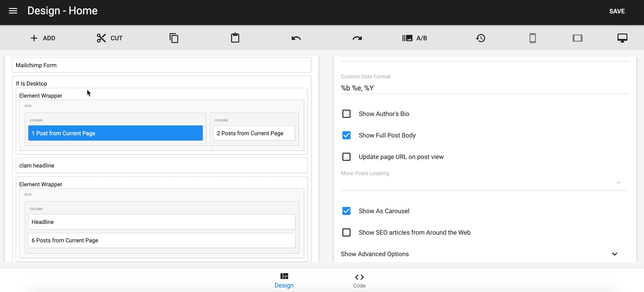Switch to mobile phone preview
The width and height of the screenshot is (644, 292).
pyautogui.click(x=533, y=38)
